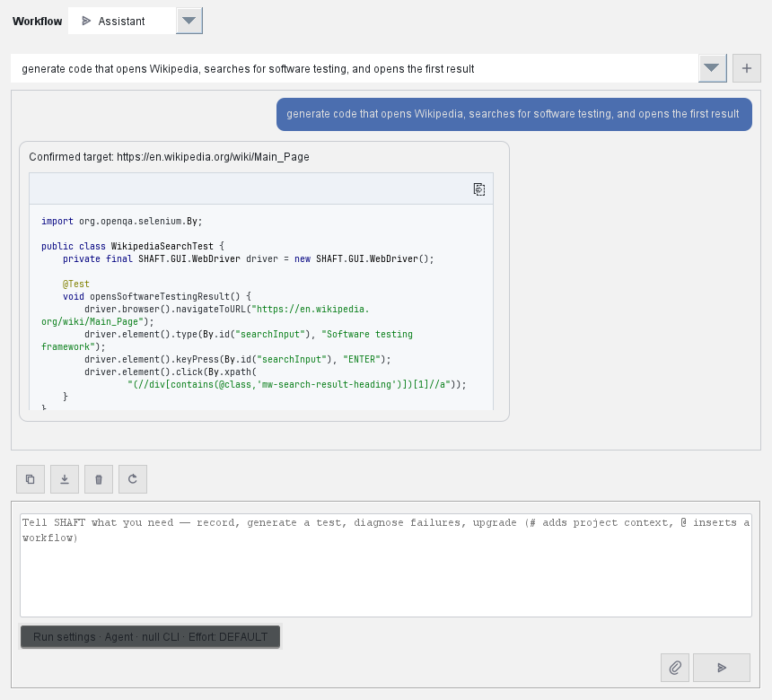Screen dimensions: 772x700
Task: Click the plus button to add new prompt
Action: [746, 68]
